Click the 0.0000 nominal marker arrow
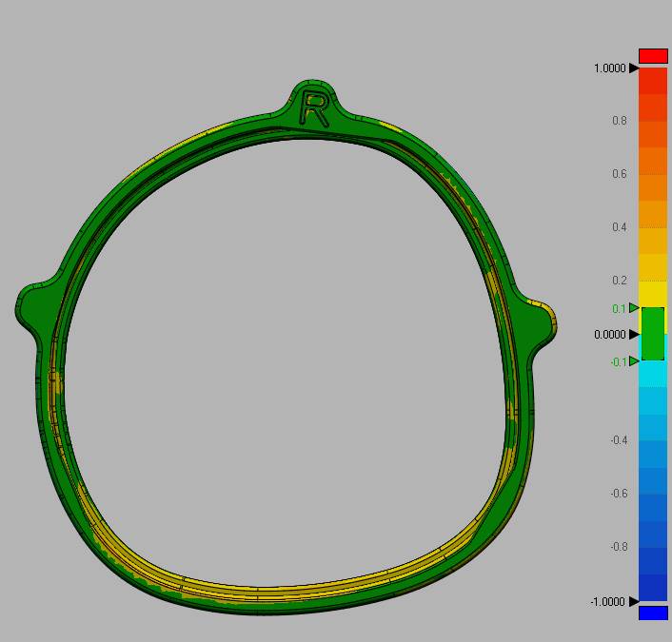 coord(634,335)
